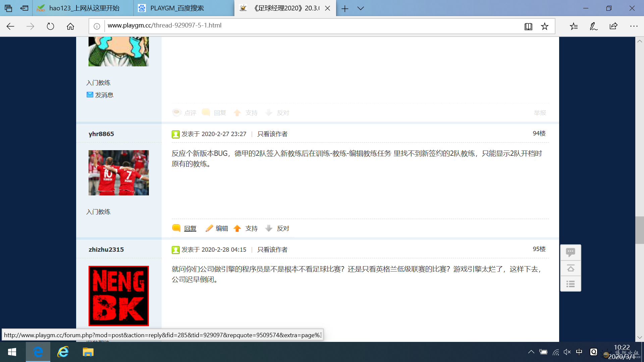Toggle 只看该作者 filter on floor 94

point(272,134)
